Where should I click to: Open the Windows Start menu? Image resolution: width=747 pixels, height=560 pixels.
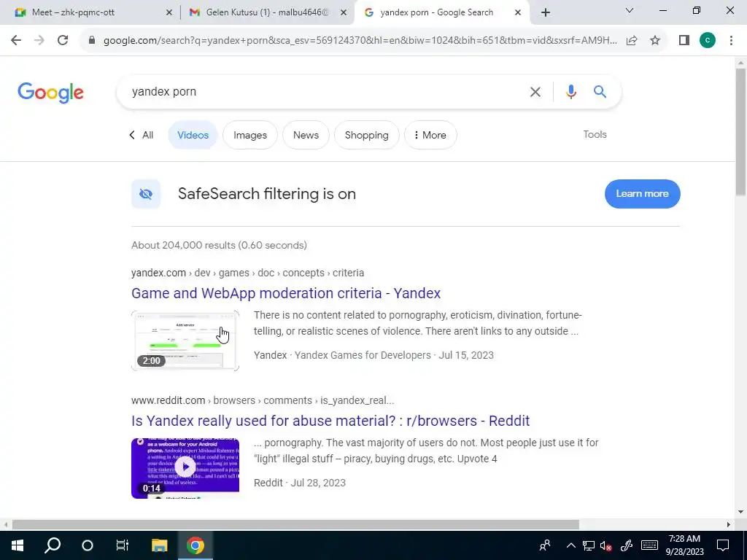(18, 545)
